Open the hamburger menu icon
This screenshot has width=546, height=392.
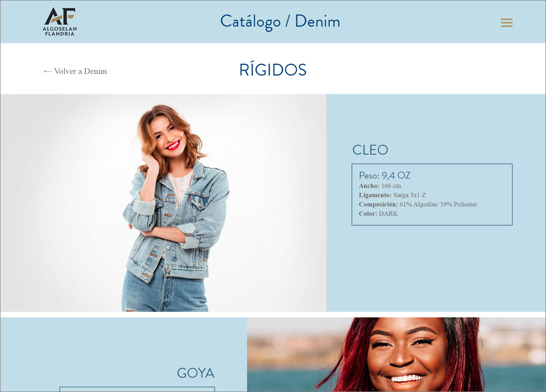pyautogui.click(x=507, y=23)
